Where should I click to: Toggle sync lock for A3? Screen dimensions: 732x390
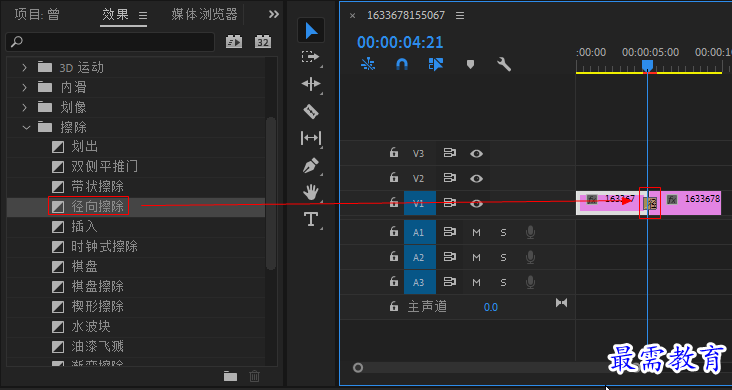coord(450,282)
